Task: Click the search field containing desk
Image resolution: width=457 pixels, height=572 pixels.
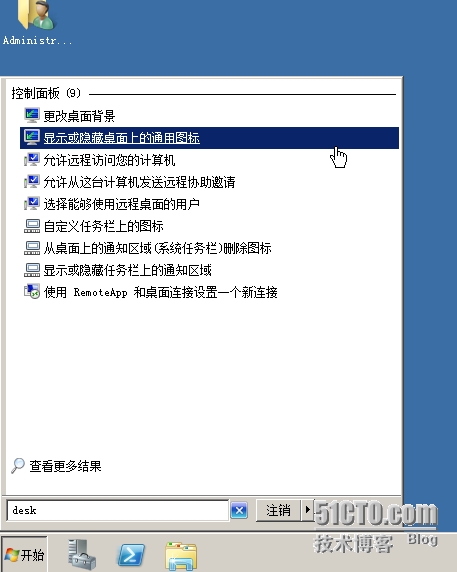Action: (x=118, y=510)
